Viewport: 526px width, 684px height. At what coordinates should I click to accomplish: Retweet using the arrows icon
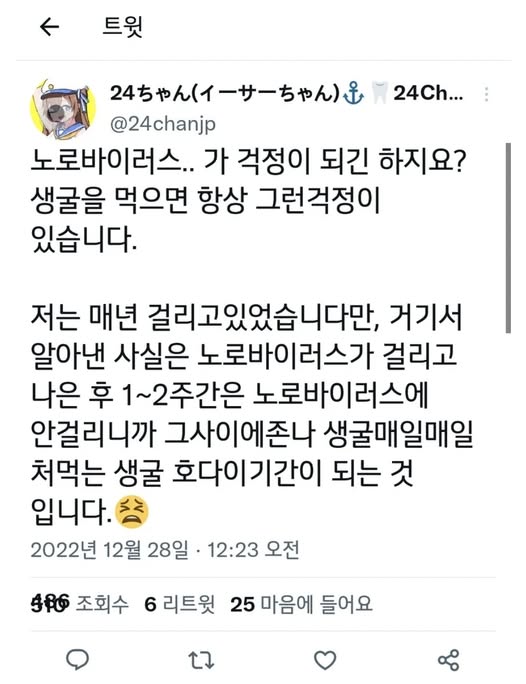tap(201, 660)
